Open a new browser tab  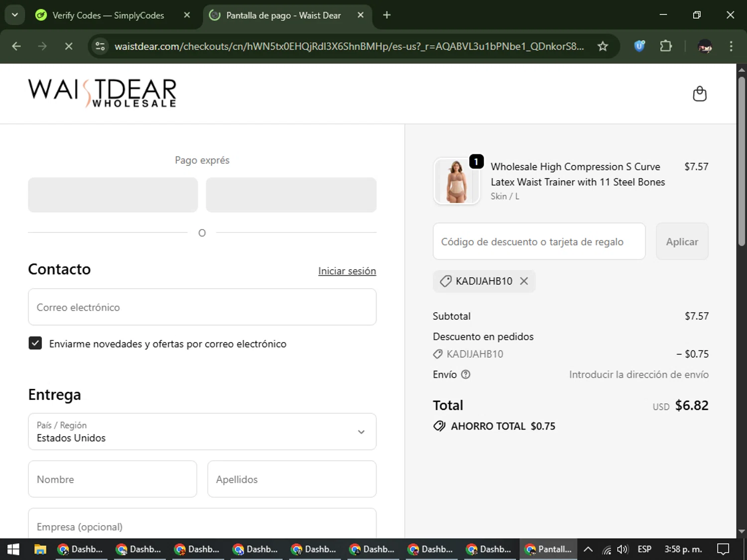tap(386, 15)
